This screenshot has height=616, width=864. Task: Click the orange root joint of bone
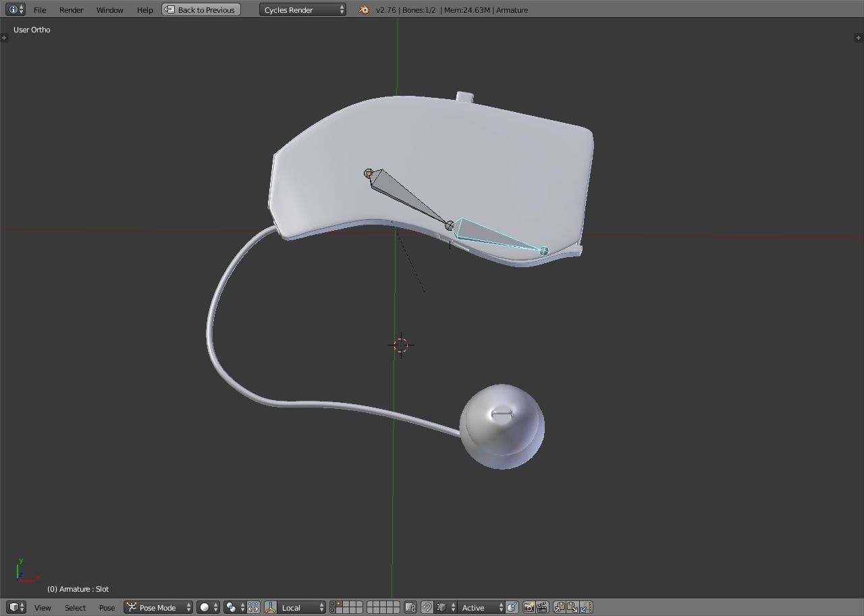pos(369,173)
